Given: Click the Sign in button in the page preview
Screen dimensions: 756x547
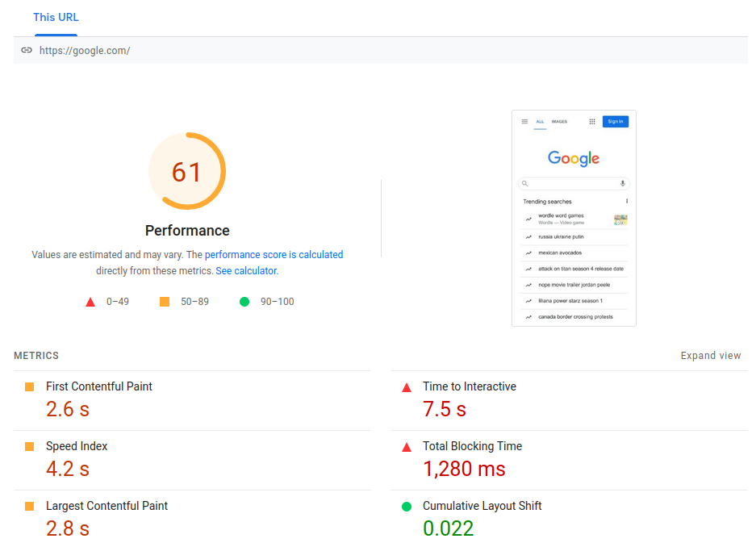Looking at the screenshot, I should (x=616, y=122).
